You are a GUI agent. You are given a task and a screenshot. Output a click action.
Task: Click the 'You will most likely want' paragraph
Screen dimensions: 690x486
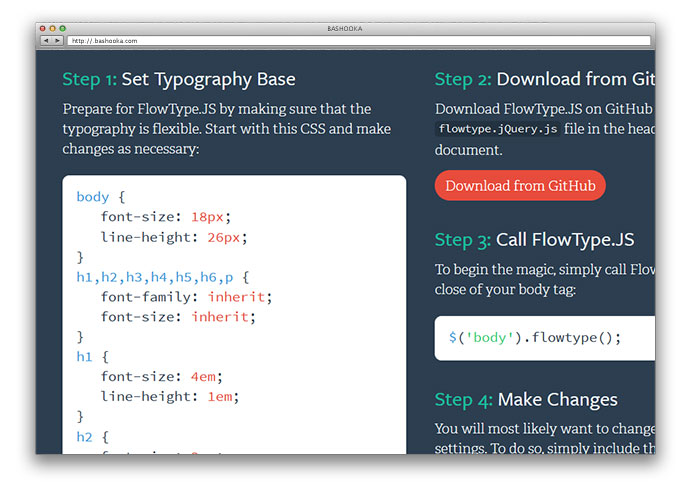tap(545, 438)
